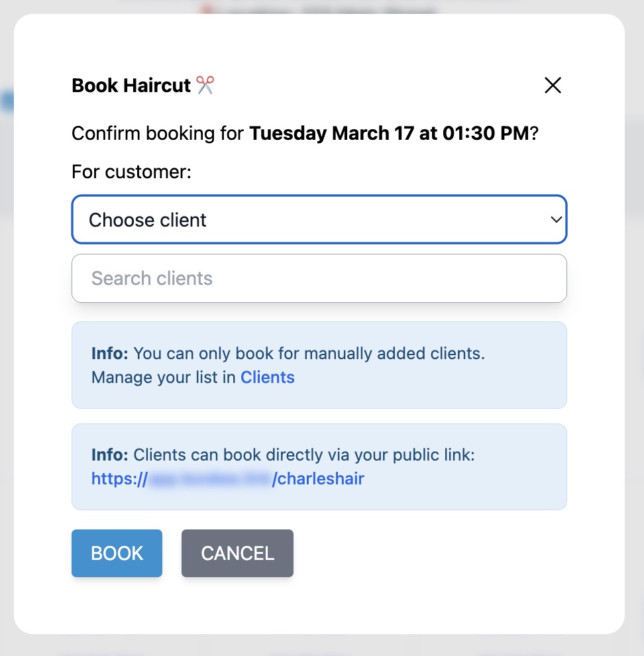Image resolution: width=644 pixels, height=656 pixels.
Task: Click the Book Haircut dialog title
Action: pos(131,85)
